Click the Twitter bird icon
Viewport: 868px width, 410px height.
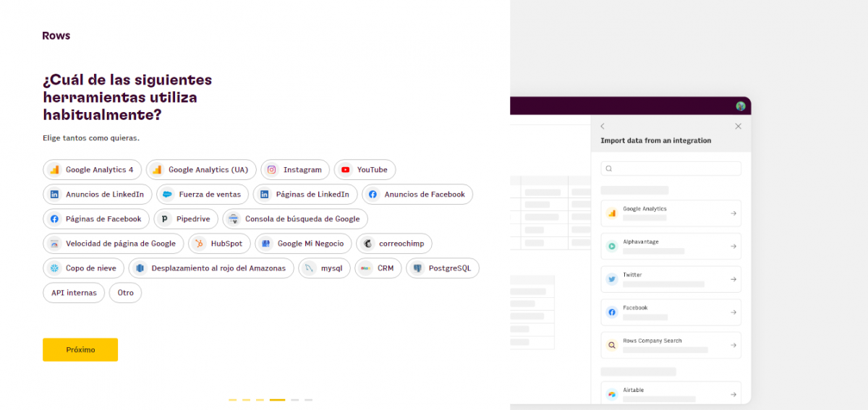point(612,279)
